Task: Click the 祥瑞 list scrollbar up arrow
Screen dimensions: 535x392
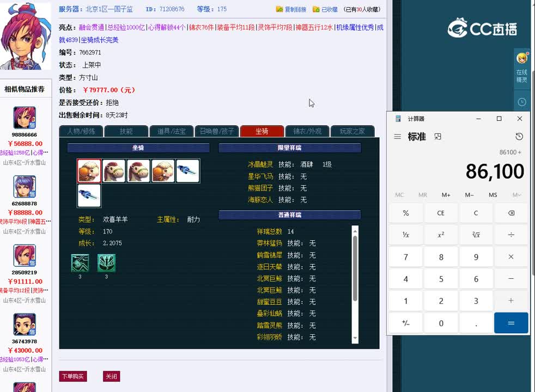Action: 355,231
